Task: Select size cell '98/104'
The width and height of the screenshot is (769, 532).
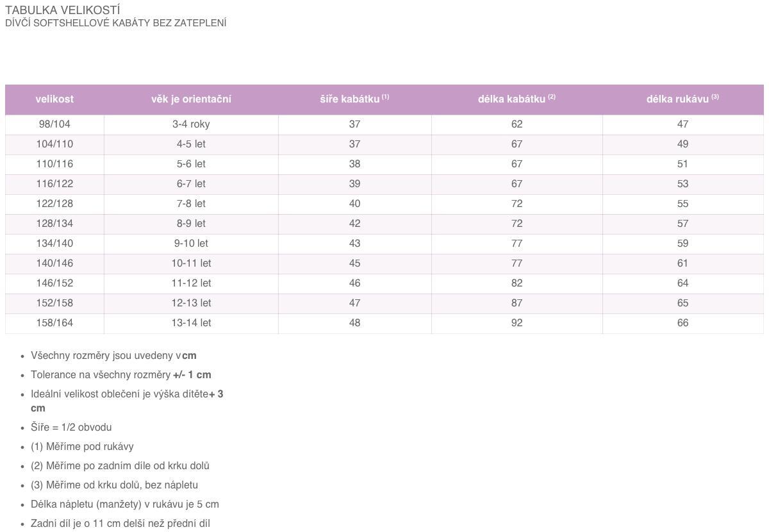Action: pos(54,124)
